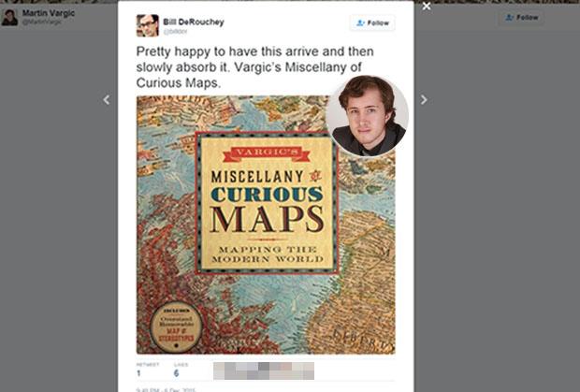Open Bill DeRouchey's profile picture
The width and height of the screenshot is (580, 392).
point(148,25)
